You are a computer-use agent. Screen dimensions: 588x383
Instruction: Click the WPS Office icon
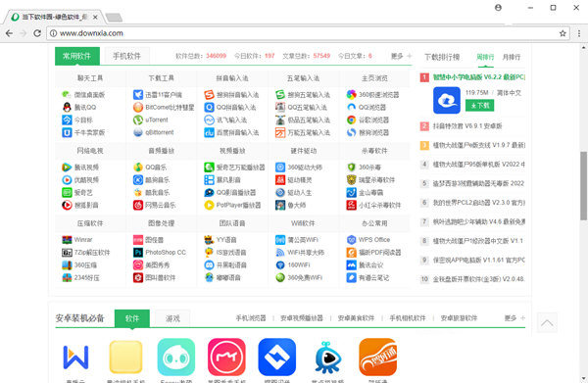[x=352, y=239]
